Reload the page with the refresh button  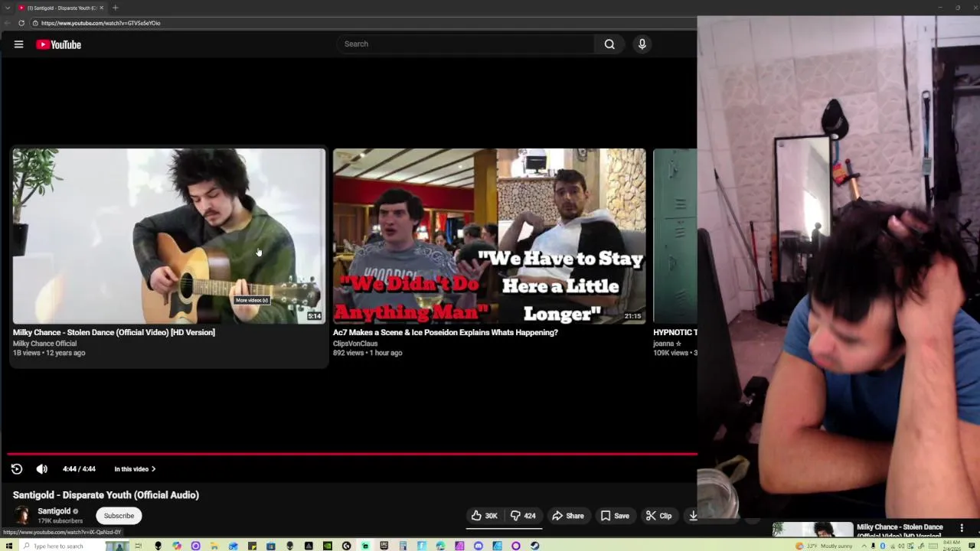click(x=21, y=23)
